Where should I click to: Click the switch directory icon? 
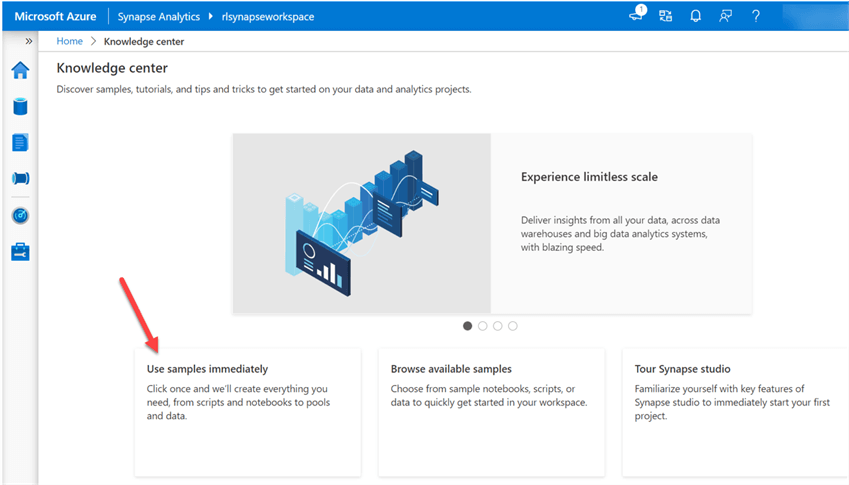click(x=666, y=16)
